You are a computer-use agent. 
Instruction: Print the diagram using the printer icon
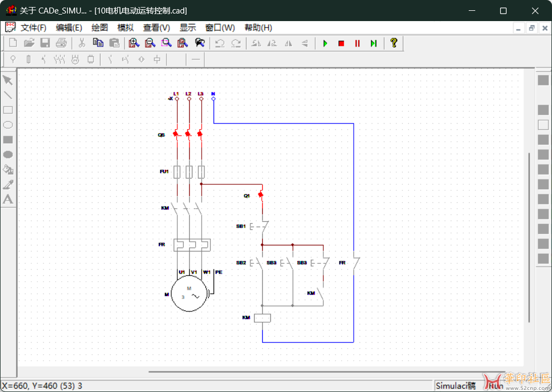[x=61, y=43]
